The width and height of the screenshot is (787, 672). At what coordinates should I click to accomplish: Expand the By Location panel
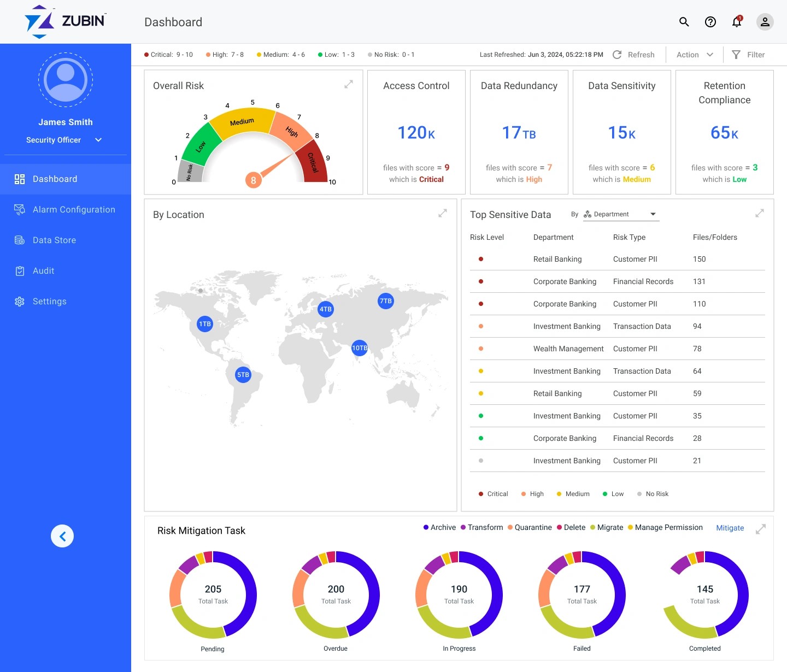[x=443, y=214]
